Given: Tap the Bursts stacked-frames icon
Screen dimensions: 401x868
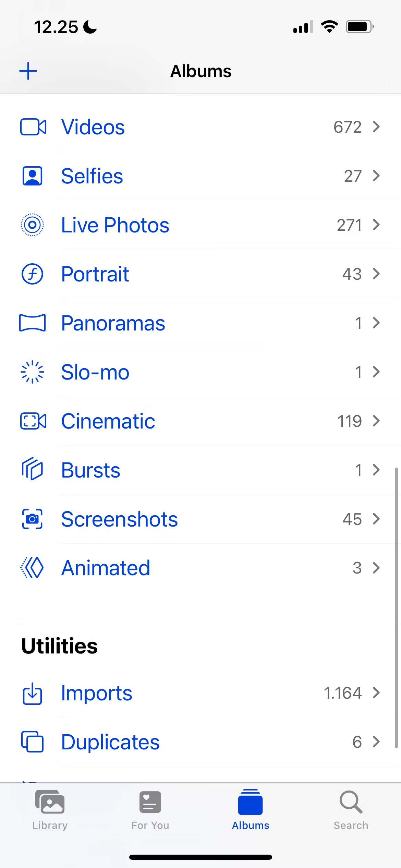Looking at the screenshot, I should (32, 469).
